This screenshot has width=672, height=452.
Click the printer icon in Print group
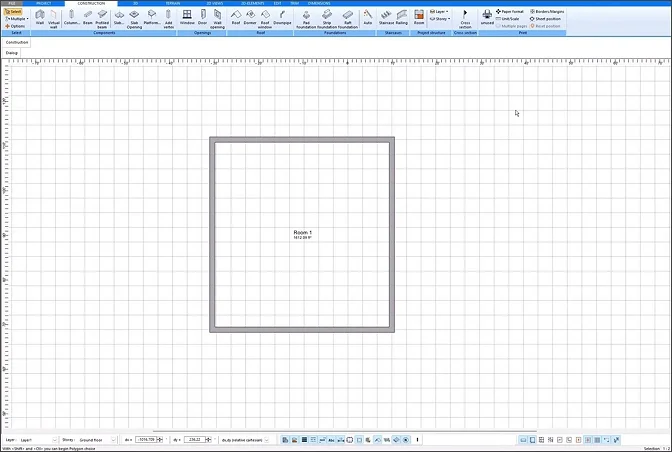[x=487, y=18]
